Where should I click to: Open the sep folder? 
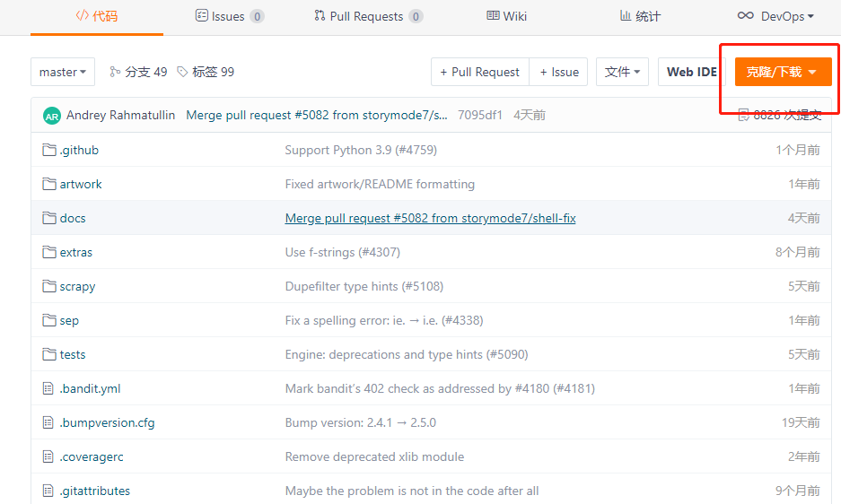coord(69,321)
